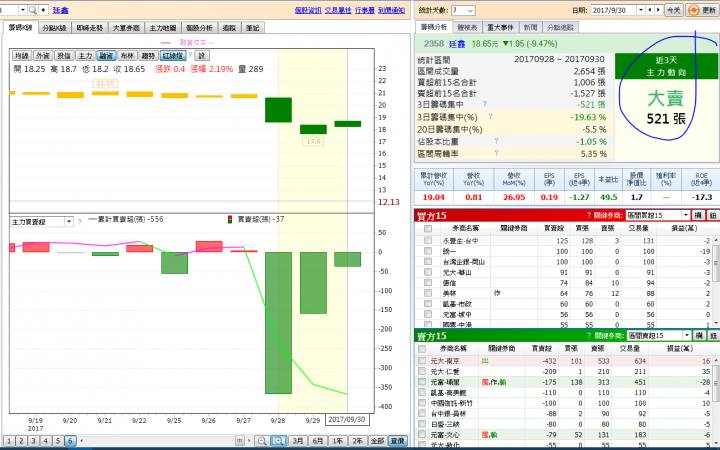Open the 到價通知 link
720x450 pixels.
coord(392,10)
